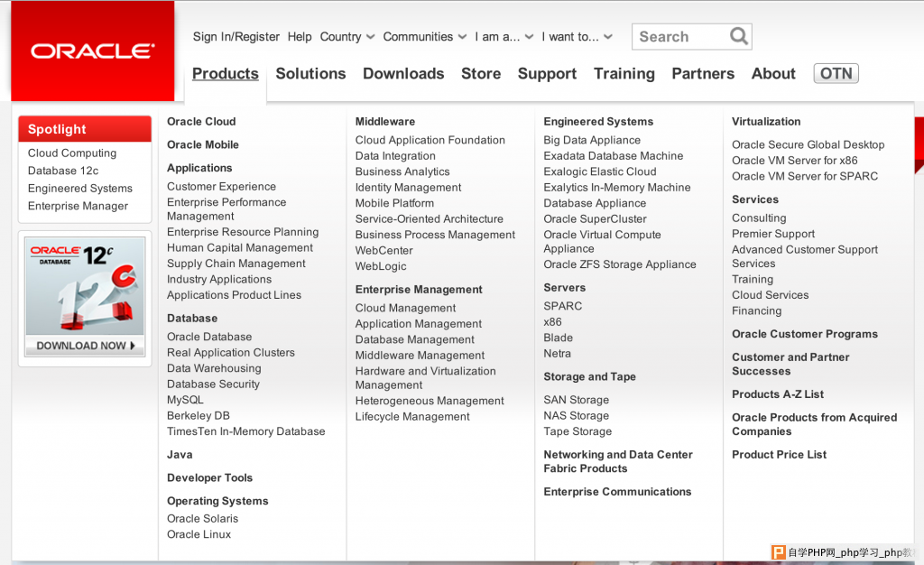
Task: Click the search magnifier icon
Action: [738, 36]
